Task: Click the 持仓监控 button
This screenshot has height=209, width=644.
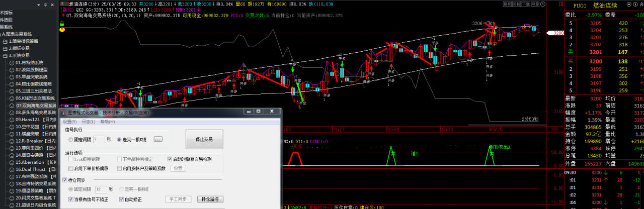Action: pyautogui.click(x=209, y=199)
